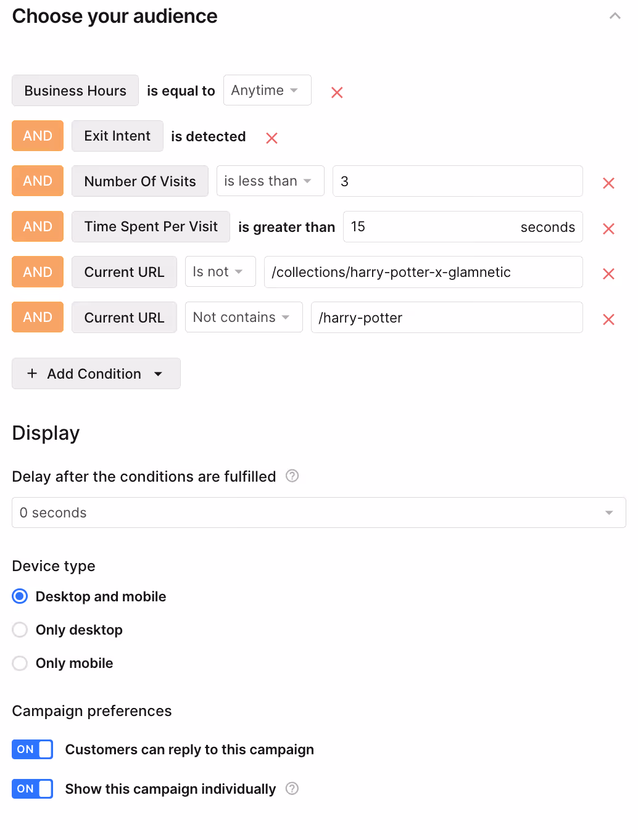Screen dimensions: 638x840
Task: Delete the Time Spent Per Visit condition
Action: [608, 229]
